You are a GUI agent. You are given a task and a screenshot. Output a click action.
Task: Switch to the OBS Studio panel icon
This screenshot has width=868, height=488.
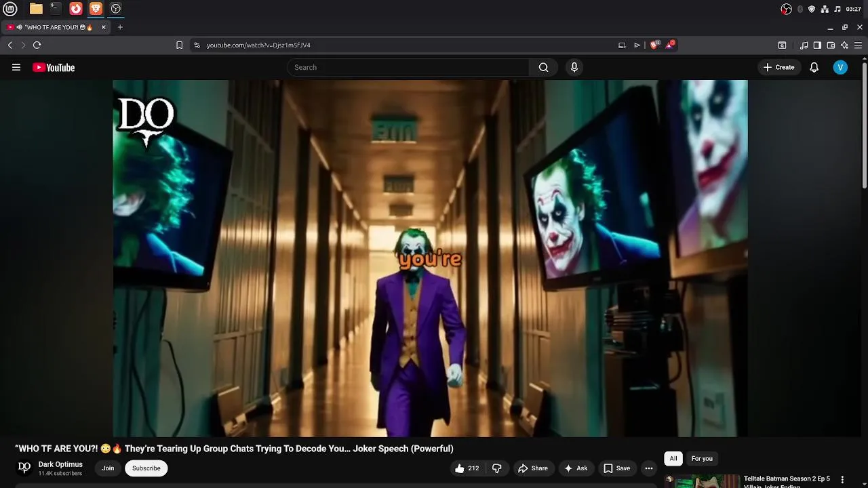point(116,9)
